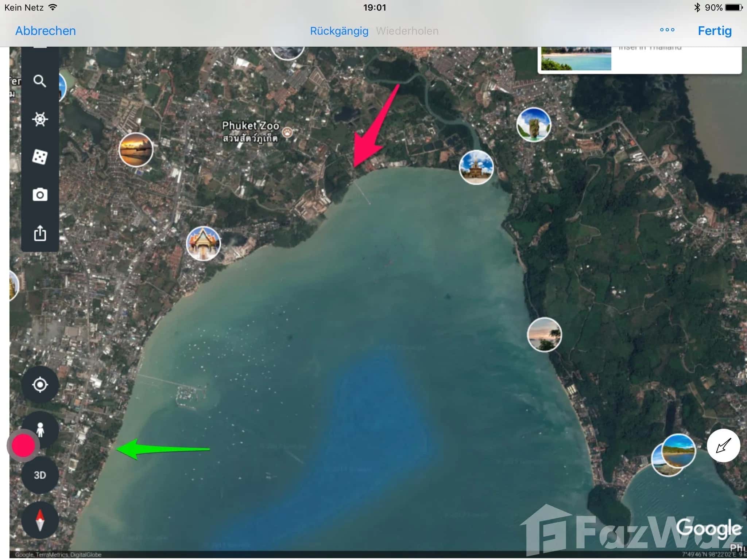The height and width of the screenshot is (560, 747).
Task: Toggle the 3D view button
Action: (x=40, y=475)
